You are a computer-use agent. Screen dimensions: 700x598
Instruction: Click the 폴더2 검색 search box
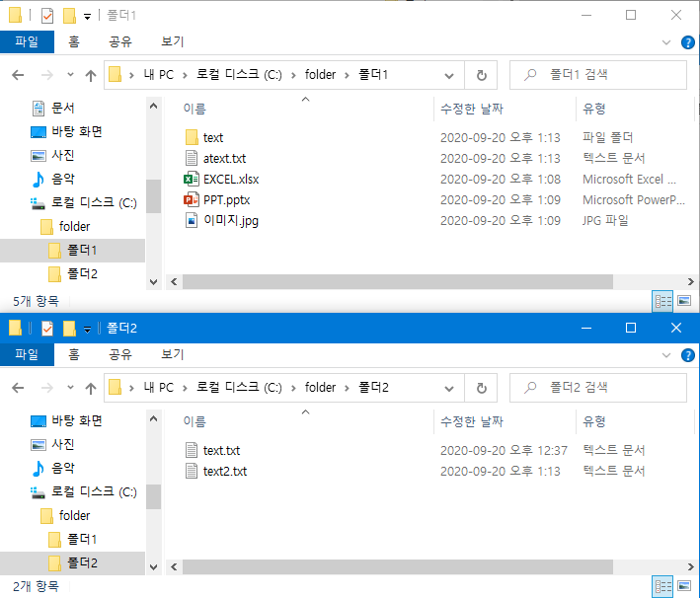(x=598, y=388)
